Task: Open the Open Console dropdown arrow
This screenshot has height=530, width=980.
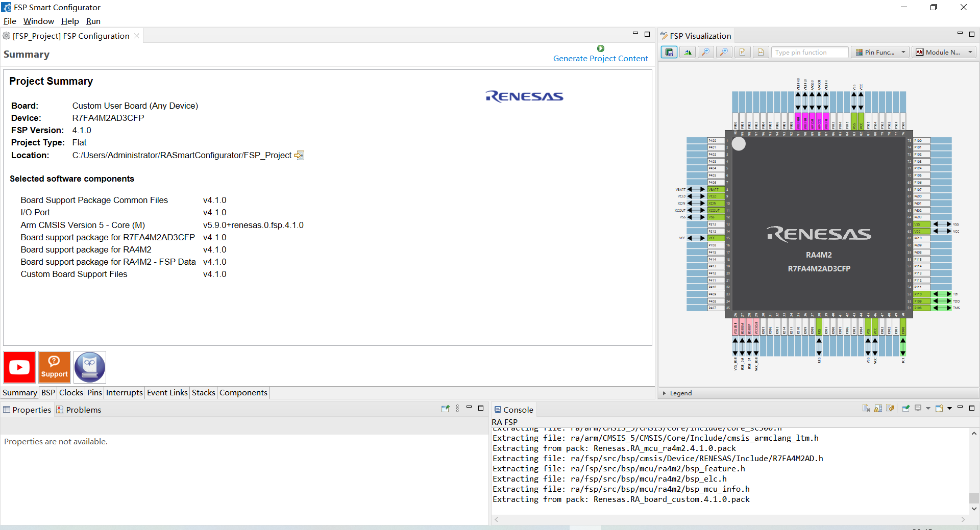Action: point(949,408)
